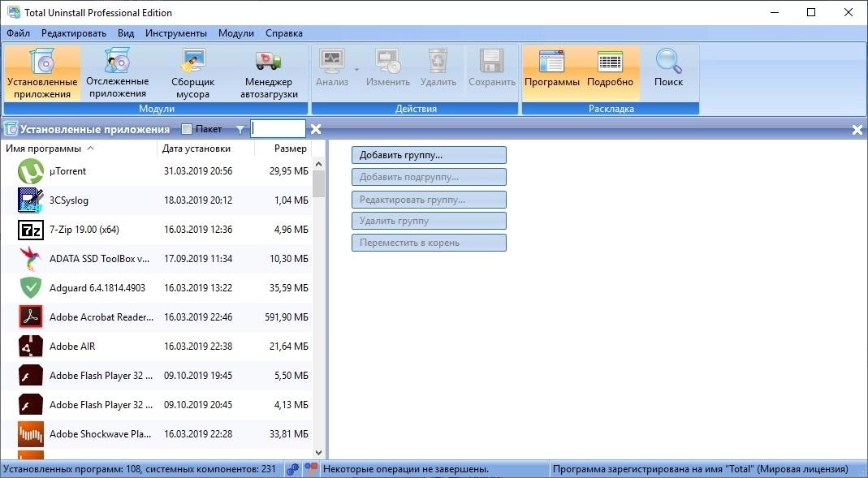Image resolution: width=868 pixels, height=478 pixels.
Task: Click the Некоторые операции не завершены status
Action: (x=406, y=469)
